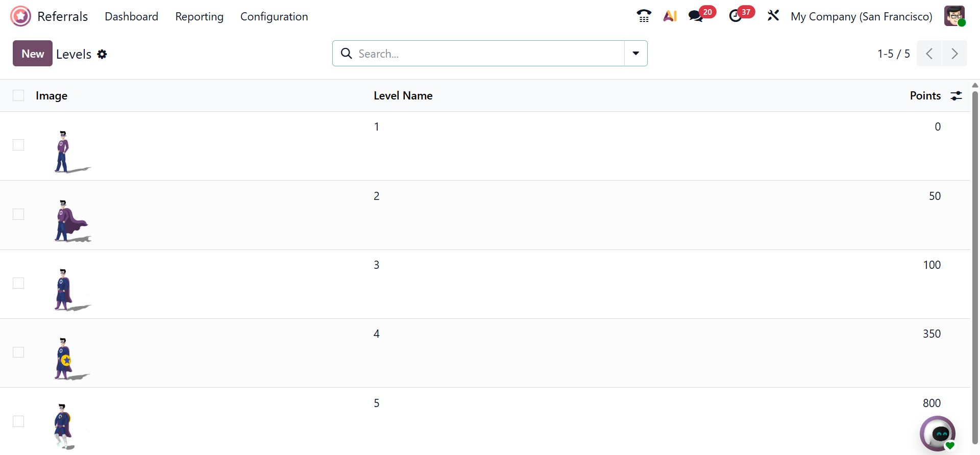Image resolution: width=980 pixels, height=455 pixels.
Task: Open the Discuss messages icon
Action: 695,16
